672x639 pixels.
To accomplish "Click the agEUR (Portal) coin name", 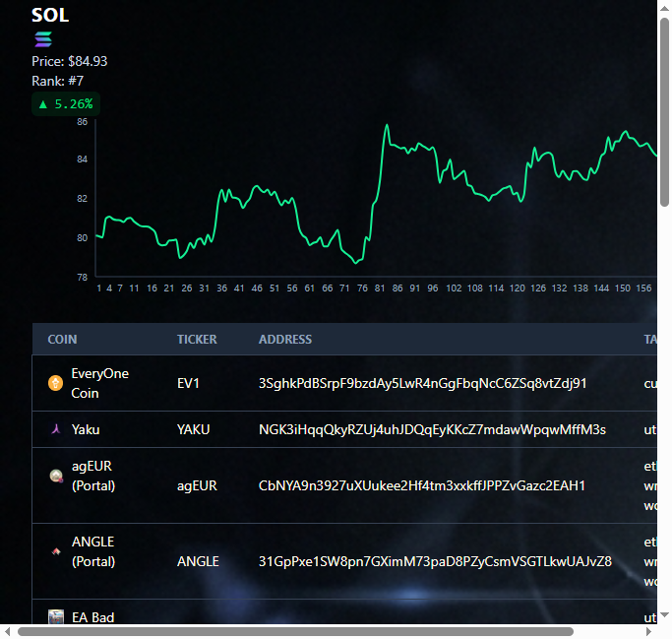I will pyautogui.click(x=93, y=476).
